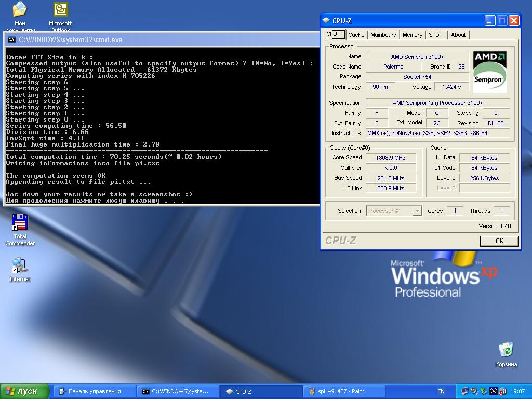Click the Revision value DH-E6

point(496,123)
